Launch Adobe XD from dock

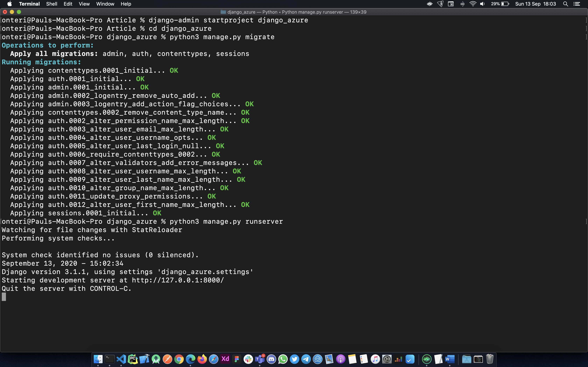(225, 359)
